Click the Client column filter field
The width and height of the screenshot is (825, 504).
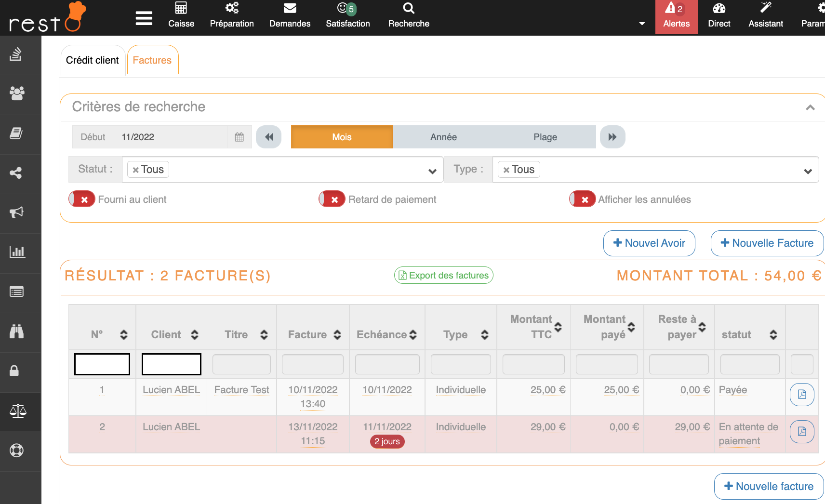click(x=172, y=364)
